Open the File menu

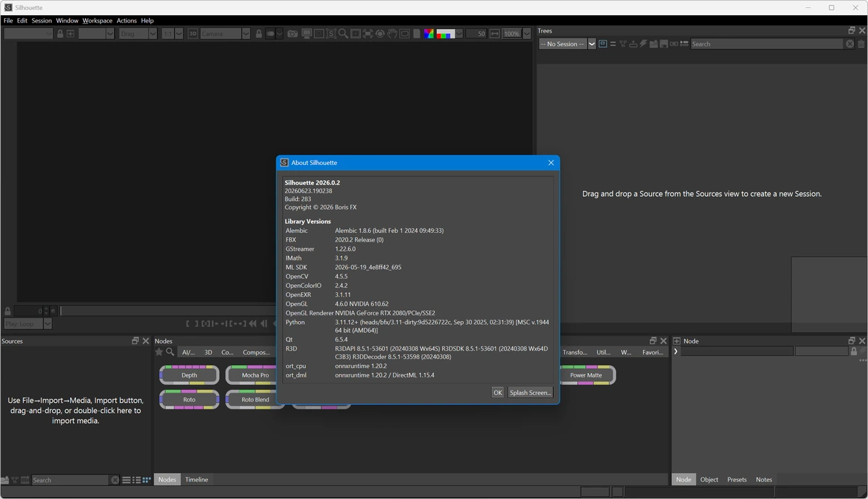(x=8, y=21)
